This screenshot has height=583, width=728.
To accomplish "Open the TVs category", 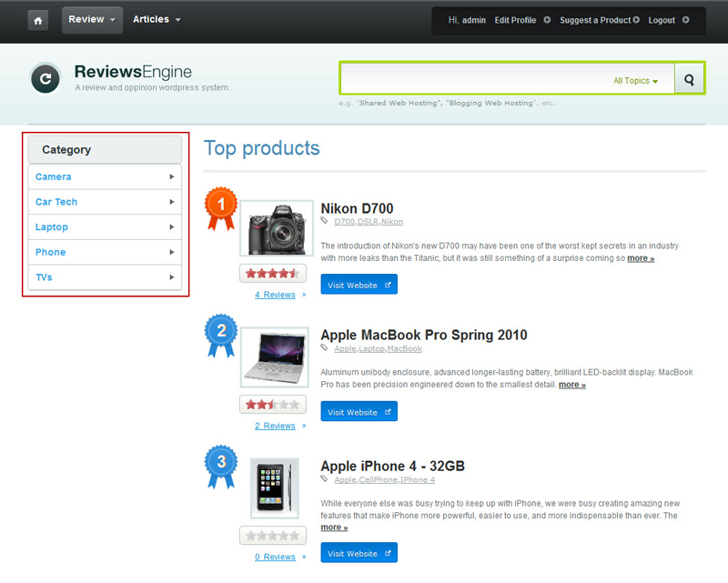I will pos(44,277).
